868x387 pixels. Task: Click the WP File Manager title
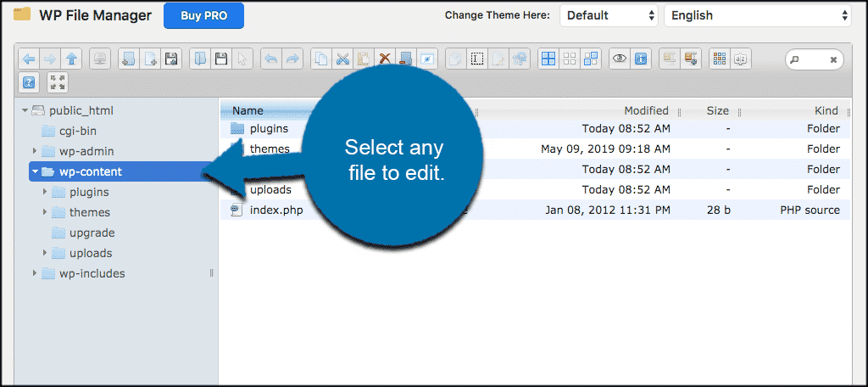click(x=95, y=15)
